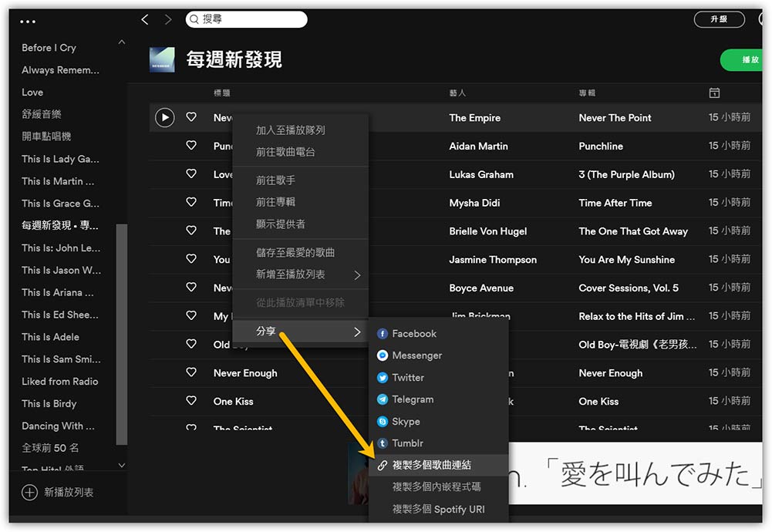Like the Mysha Didi track
This screenshot has height=532, width=772.
[x=191, y=202]
